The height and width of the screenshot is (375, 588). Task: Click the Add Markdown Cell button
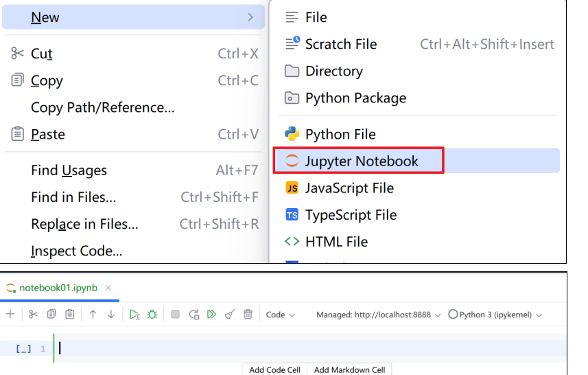pyautogui.click(x=349, y=370)
